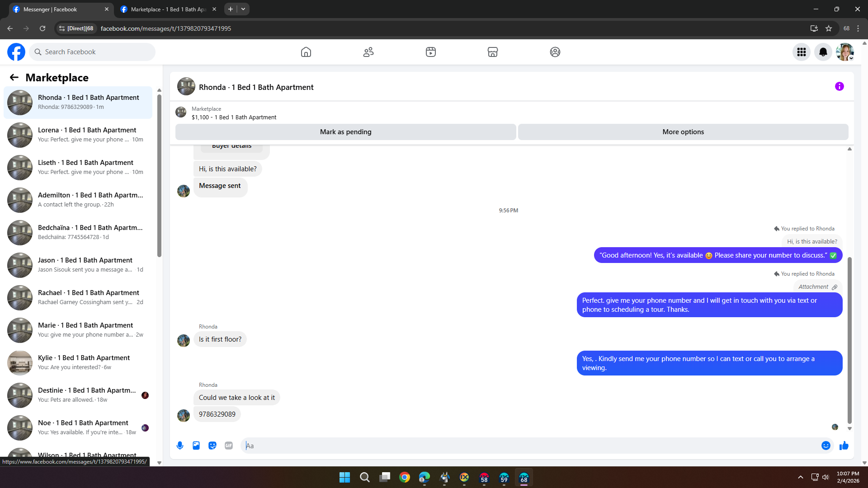Open Facebook notifications bell
The height and width of the screenshot is (488, 868).
823,52
